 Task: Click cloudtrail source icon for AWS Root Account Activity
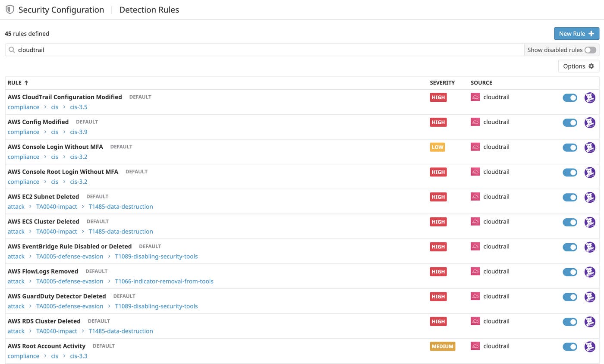[x=475, y=346]
